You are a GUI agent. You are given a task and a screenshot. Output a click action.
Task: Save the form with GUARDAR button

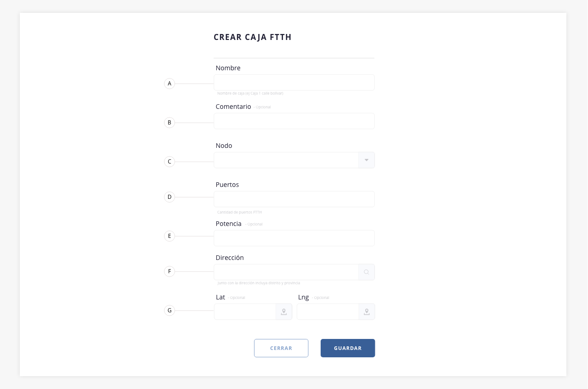coord(348,348)
